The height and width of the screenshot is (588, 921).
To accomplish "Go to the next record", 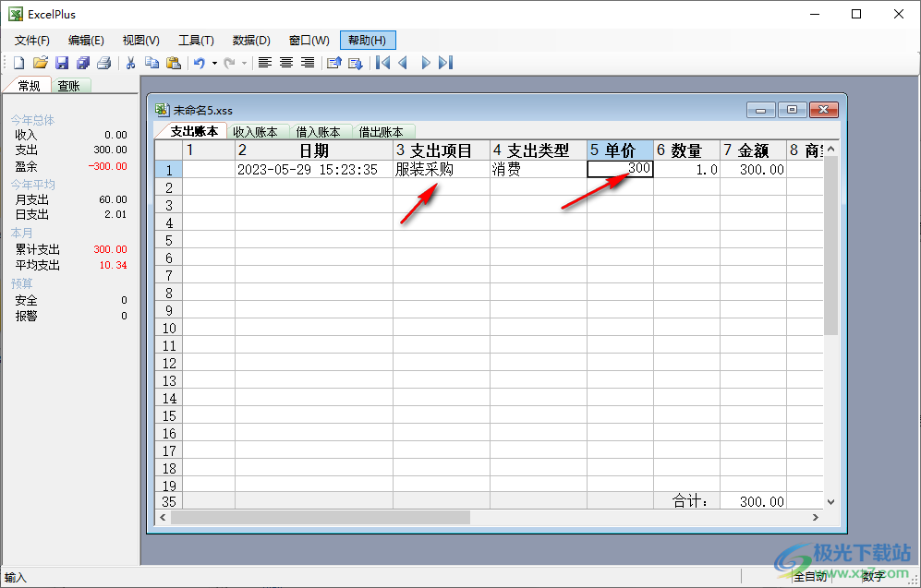I will (x=425, y=63).
